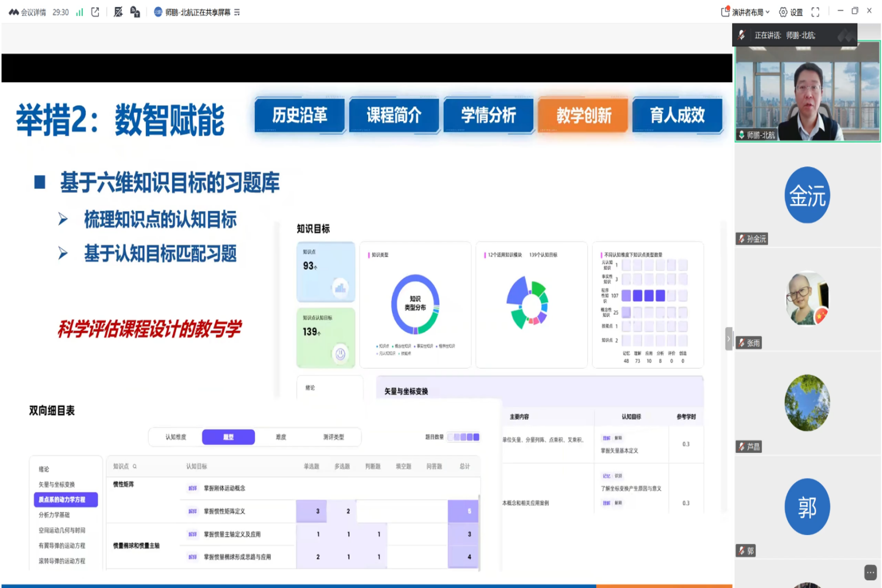Click the 历史沿革 button on the slide
The width and height of the screenshot is (882, 588).
pyautogui.click(x=299, y=115)
